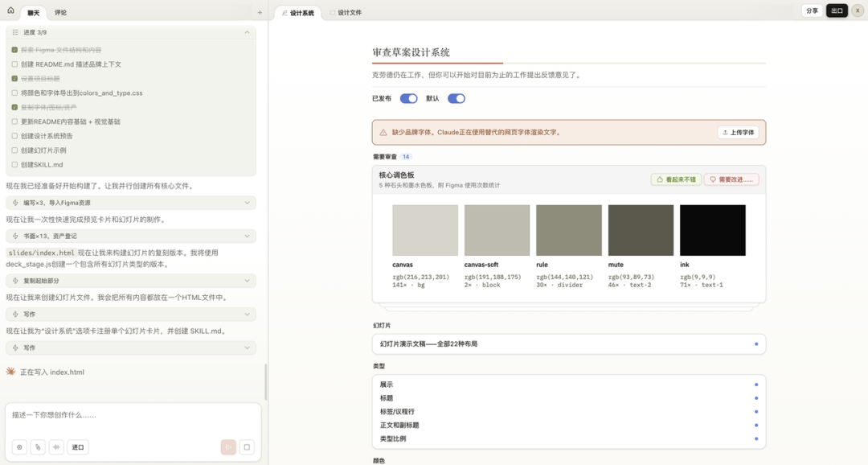Click the 看起来不错 approval button
This screenshot has width=868, height=465.
coord(675,179)
